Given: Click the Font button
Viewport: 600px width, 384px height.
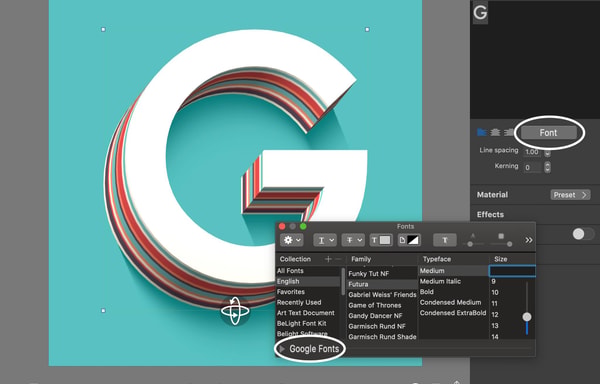Looking at the screenshot, I should (x=548, y=133).
